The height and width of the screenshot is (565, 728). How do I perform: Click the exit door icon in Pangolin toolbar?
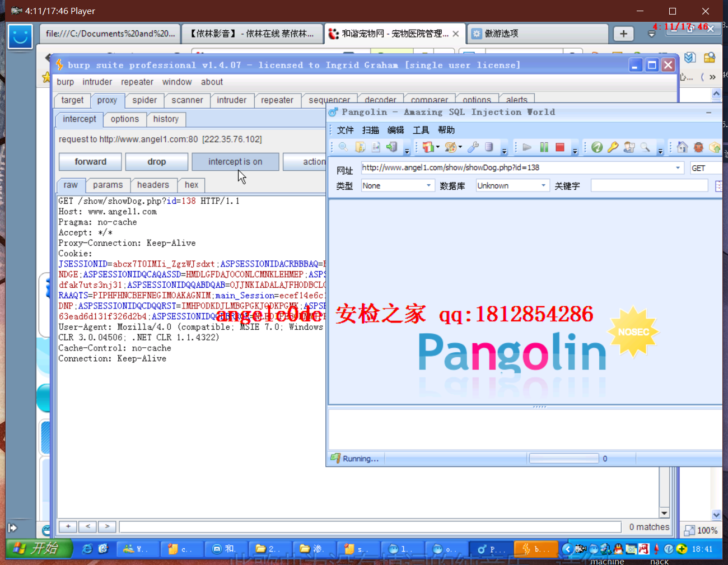point(392,147)
